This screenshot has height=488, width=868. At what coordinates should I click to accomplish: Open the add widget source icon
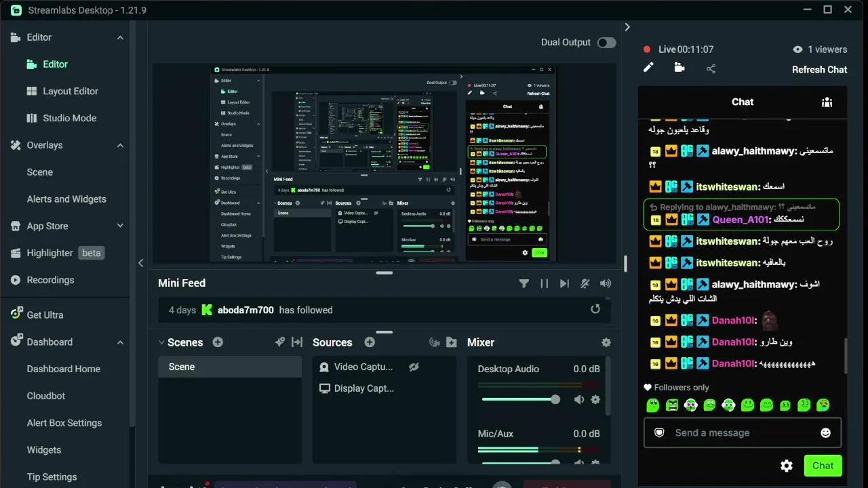coord(435,342)
